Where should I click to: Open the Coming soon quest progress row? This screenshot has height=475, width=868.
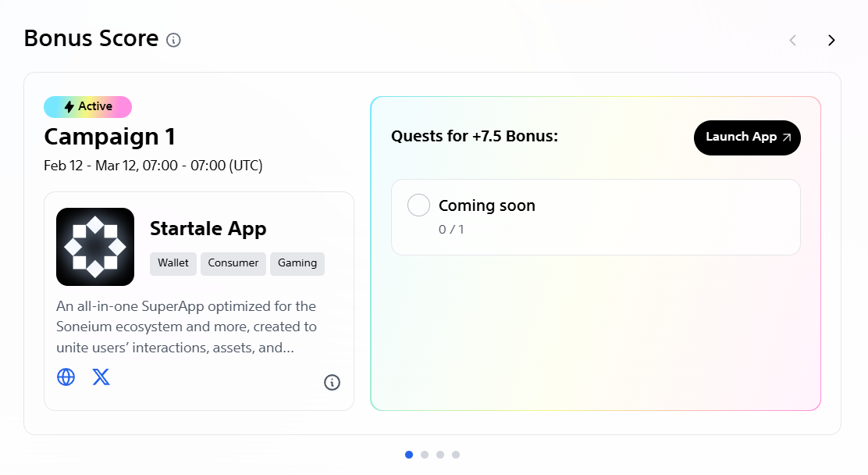(x=596, y=217)
